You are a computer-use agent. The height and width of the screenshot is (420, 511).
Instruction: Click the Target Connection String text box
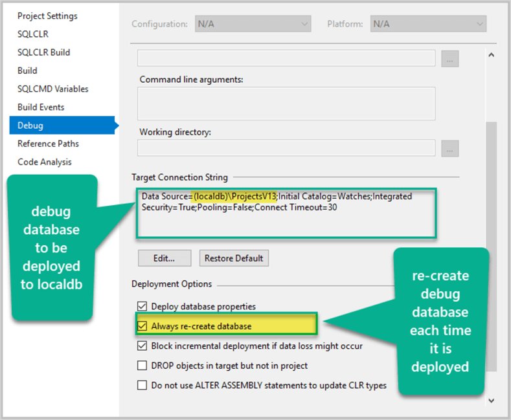pos(286,213)
